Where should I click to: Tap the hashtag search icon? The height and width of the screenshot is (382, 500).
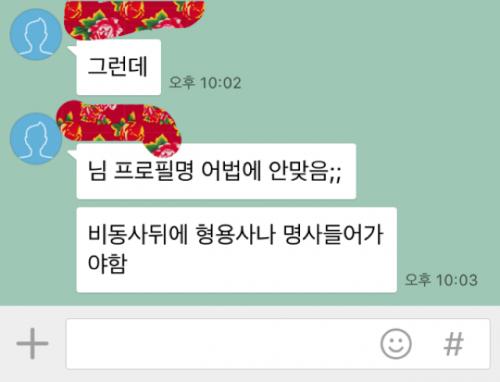[x=453, y=344]
